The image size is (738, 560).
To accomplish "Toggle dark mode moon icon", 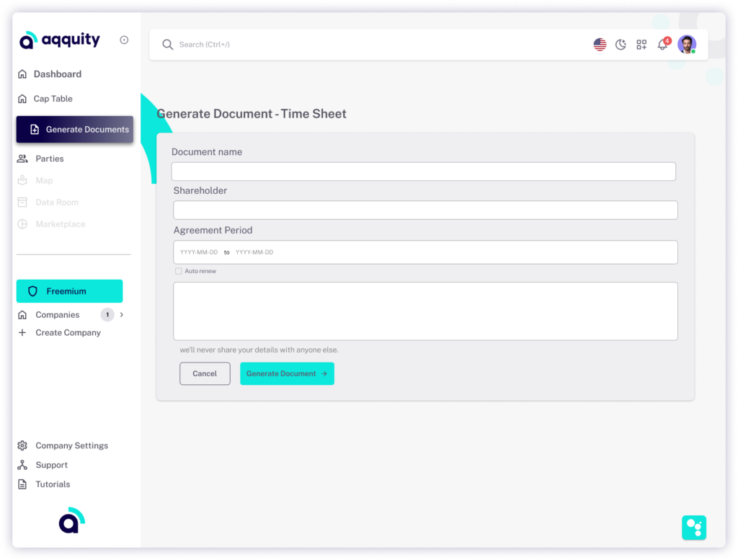I will [x=621, y=45].
